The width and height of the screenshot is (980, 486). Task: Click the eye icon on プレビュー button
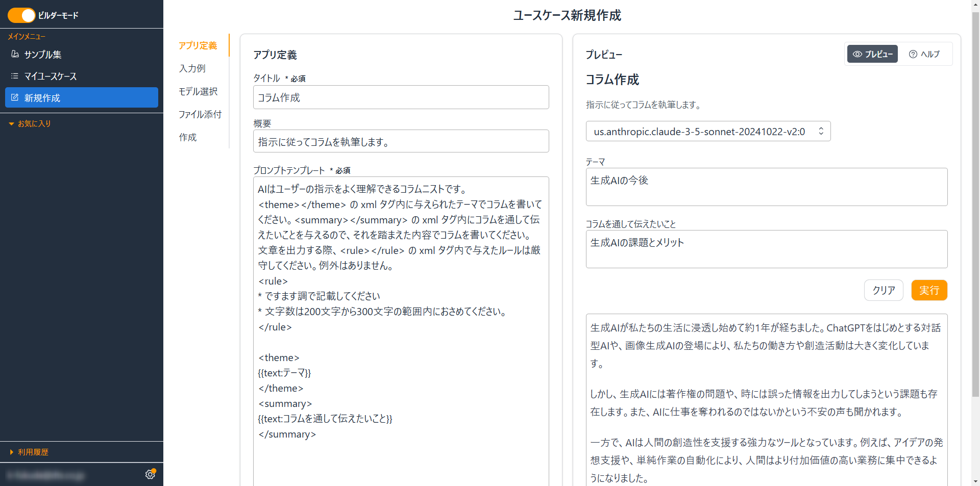tap(857, 54)
